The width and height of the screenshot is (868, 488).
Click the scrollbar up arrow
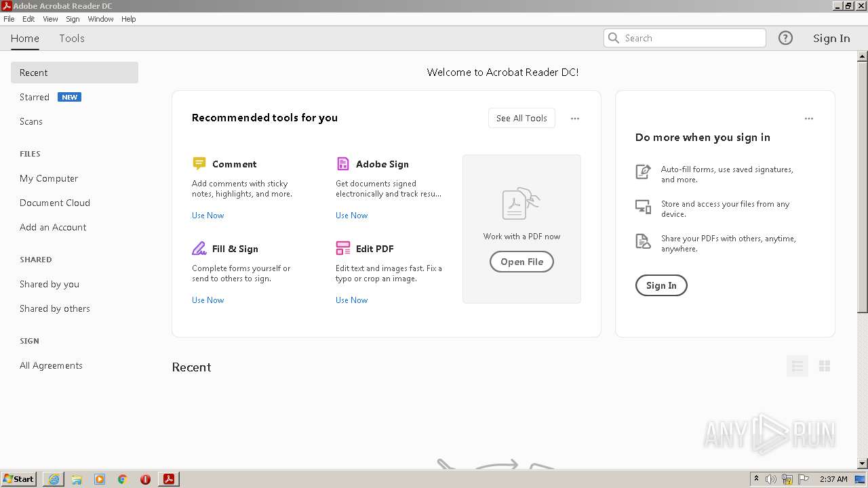coord(863,56)
